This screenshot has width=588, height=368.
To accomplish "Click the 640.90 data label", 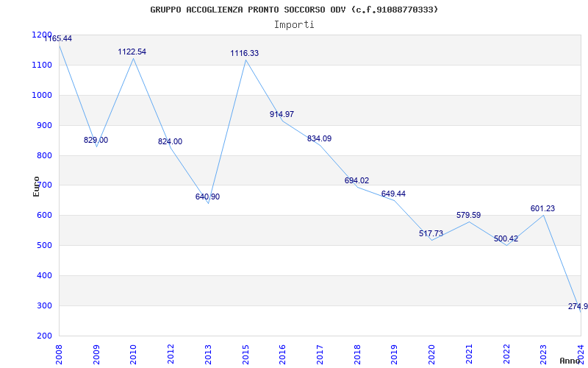I will pyautogui.click(x=207, y=197).
